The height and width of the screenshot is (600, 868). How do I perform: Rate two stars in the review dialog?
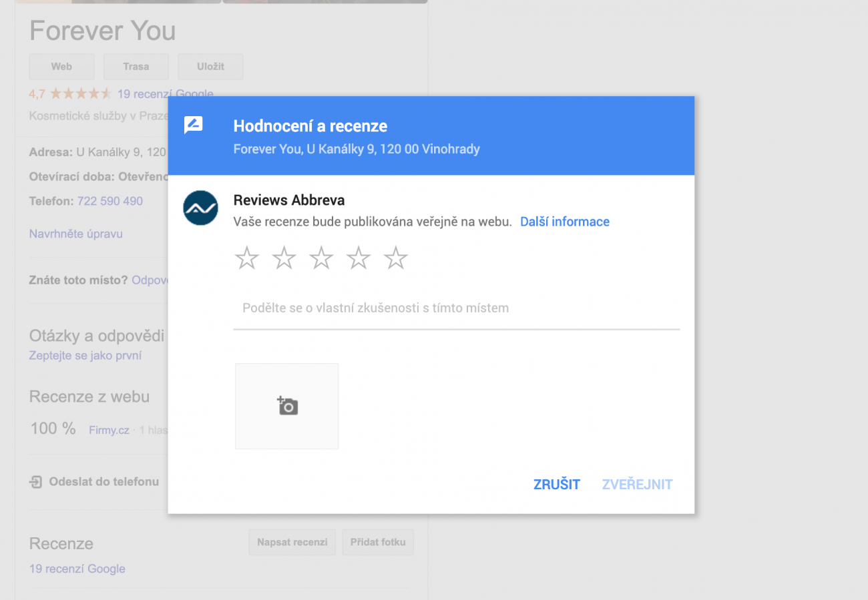coord(284,258)
